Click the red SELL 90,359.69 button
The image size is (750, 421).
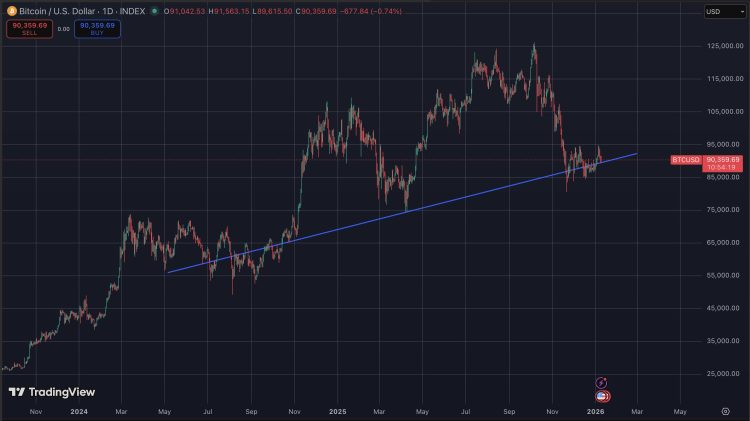pyautogui.click(x=30, y=29)
